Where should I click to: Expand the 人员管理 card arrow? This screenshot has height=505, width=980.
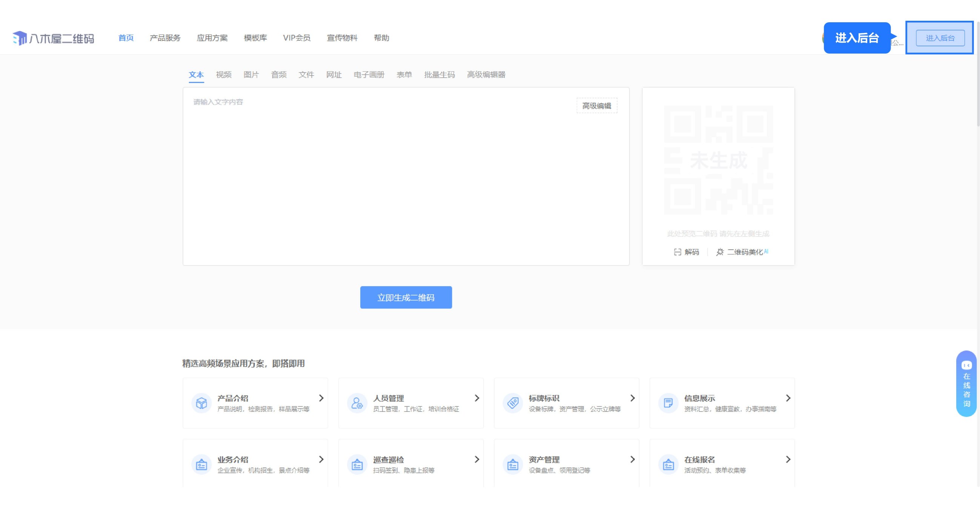(477, 398)
